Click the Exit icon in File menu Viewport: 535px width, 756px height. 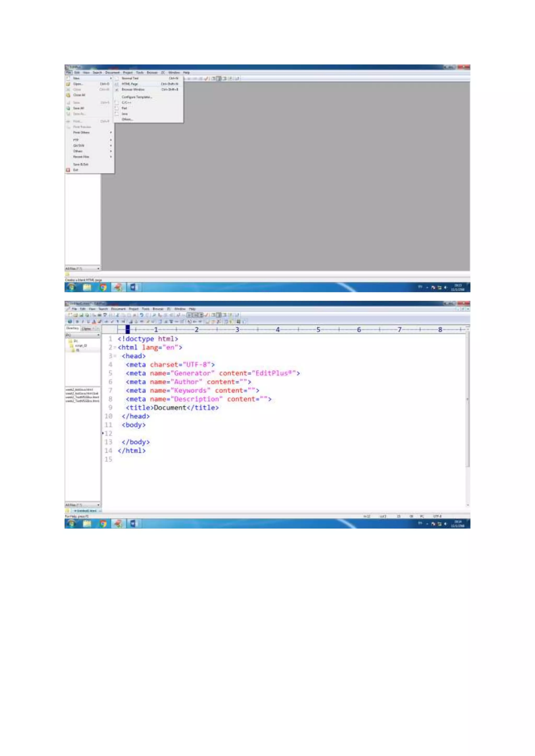[68, 170]
